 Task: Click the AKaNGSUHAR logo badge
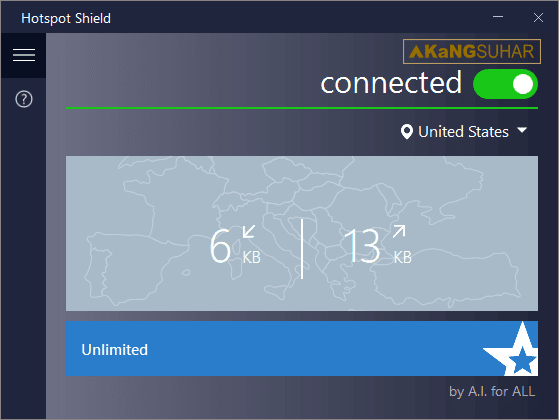tap(472, 52)
